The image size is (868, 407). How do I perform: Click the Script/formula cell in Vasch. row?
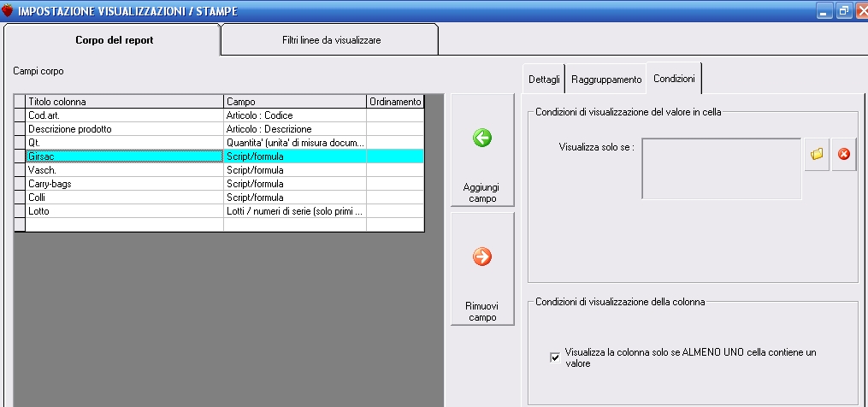click(x=295, y=170)
